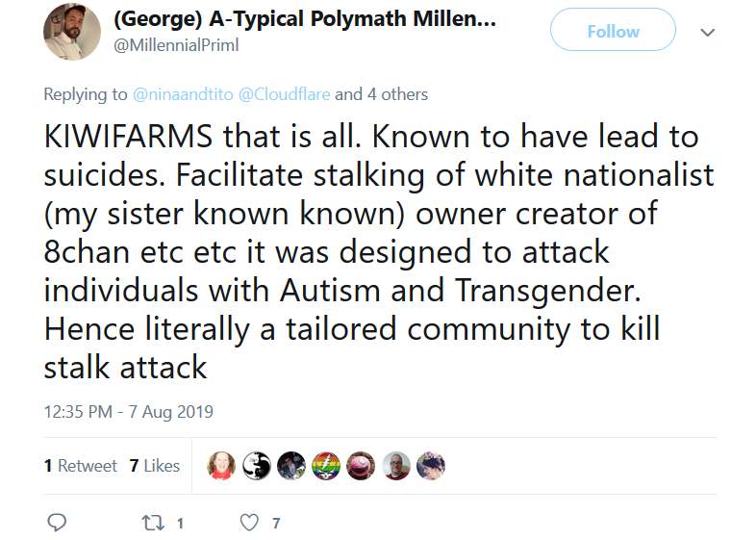Screen dimensions: 756x540
Task: Open first liker avatar with red scarf
Action: click(221, 466)
